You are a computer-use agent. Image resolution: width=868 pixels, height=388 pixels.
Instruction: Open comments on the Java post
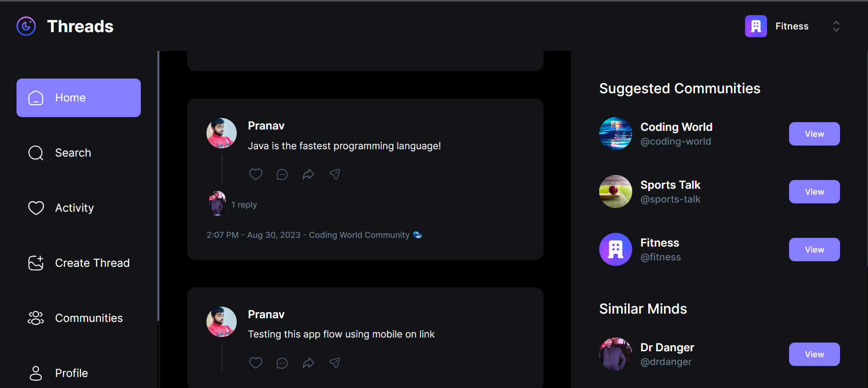(x=282, y=174)
